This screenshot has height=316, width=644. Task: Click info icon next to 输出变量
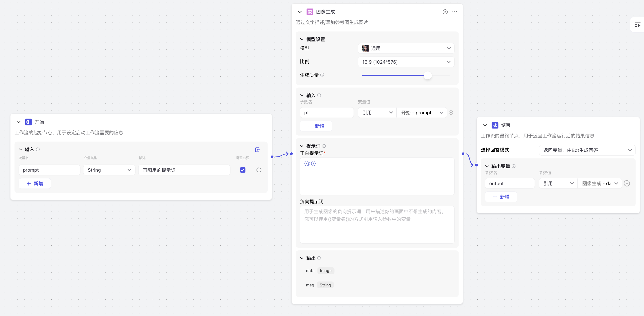coord(513,166)
